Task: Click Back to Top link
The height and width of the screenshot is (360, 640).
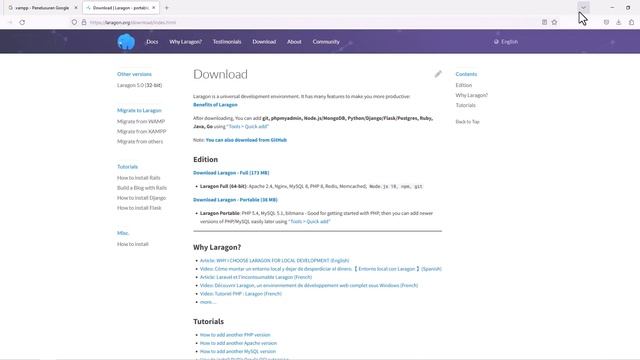Action: pyautogui.click(x=467, y=122)
